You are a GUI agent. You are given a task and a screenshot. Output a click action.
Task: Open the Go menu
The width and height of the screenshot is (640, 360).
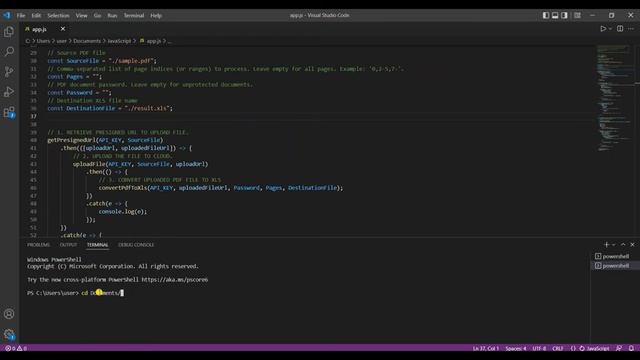point(97,16)
